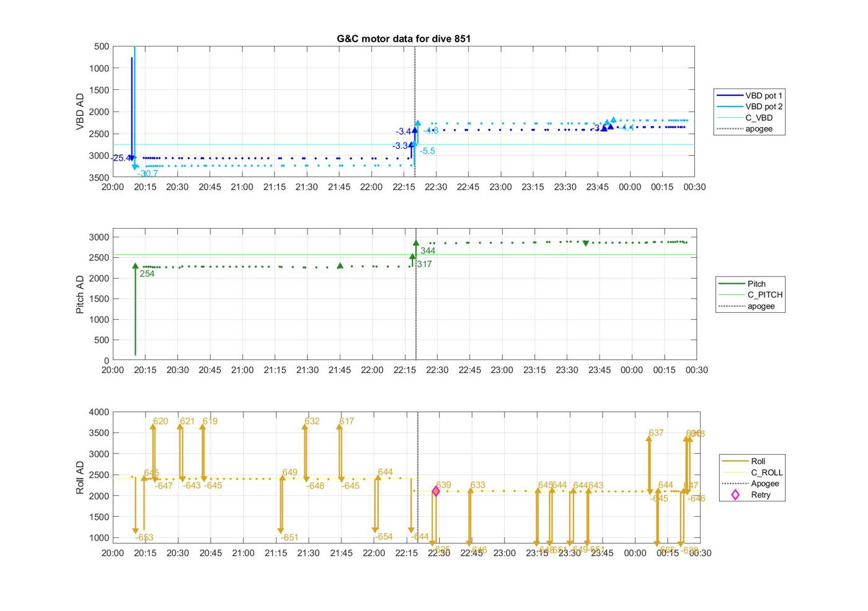Click green upward triangle marker near 21:45 on Pitch plot
This screenshot has width=868, height=611.
(x=340, y=266)
